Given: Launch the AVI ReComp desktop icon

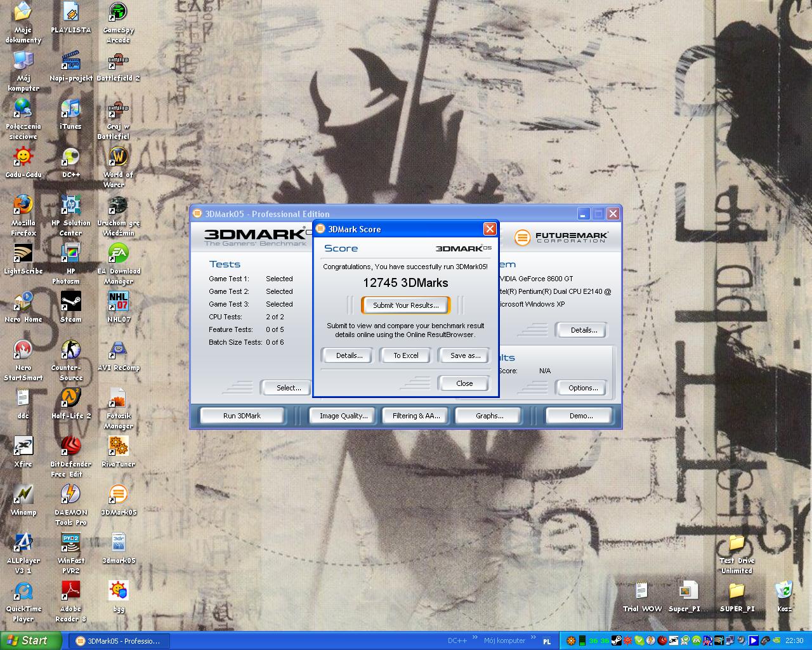Looking at the screenshot, I should [118, 355].
